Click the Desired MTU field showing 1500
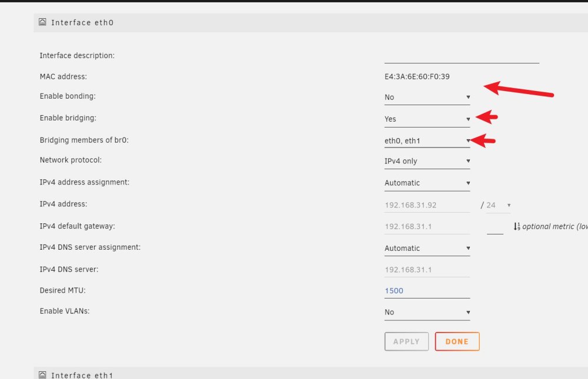 click(x=427, y=291)
